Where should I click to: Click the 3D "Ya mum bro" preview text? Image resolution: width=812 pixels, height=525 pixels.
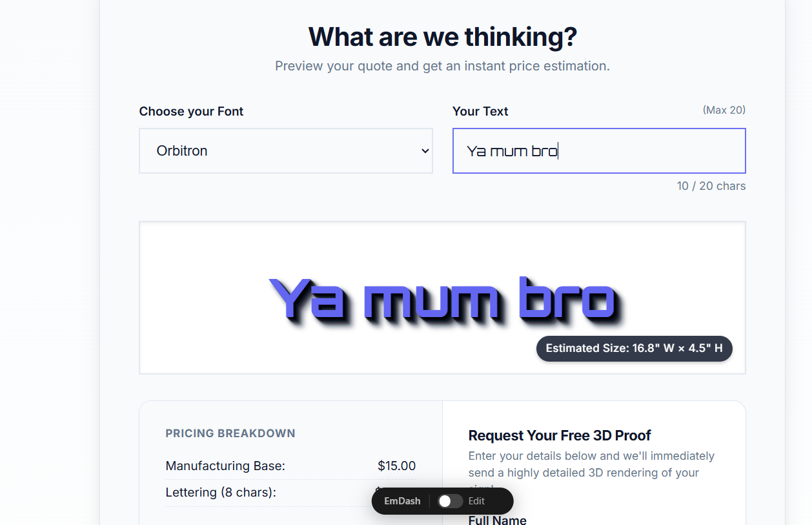(x=443, y=300)
